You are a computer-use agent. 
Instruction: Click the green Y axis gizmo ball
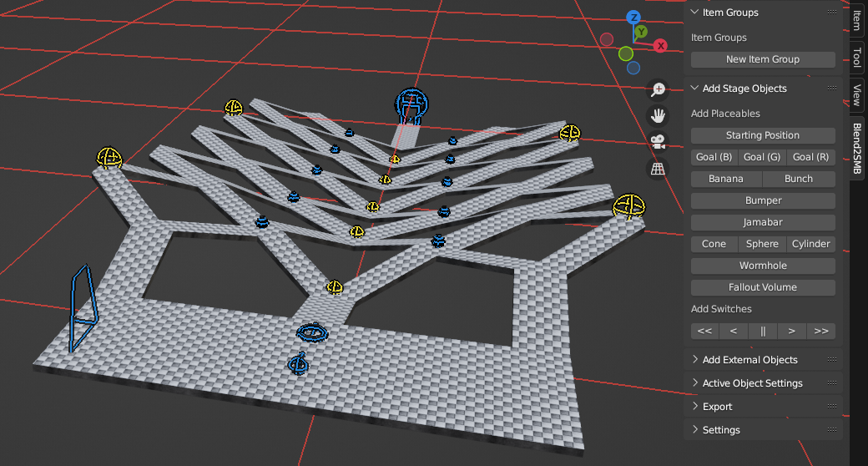(x=641, y=33)
